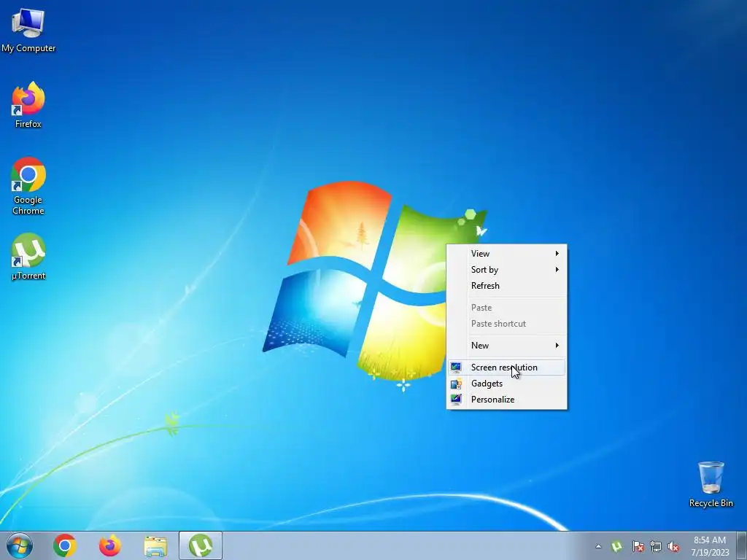Click the Paste shortcut menu entry

pyautogui.click(x=507, y=324)
